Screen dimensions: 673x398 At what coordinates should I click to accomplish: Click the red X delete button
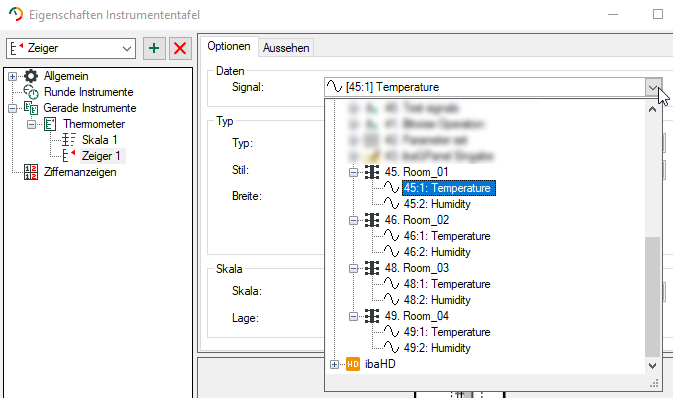click(x=180, y=48)
